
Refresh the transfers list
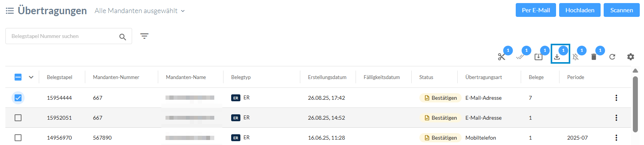(612, 57)
